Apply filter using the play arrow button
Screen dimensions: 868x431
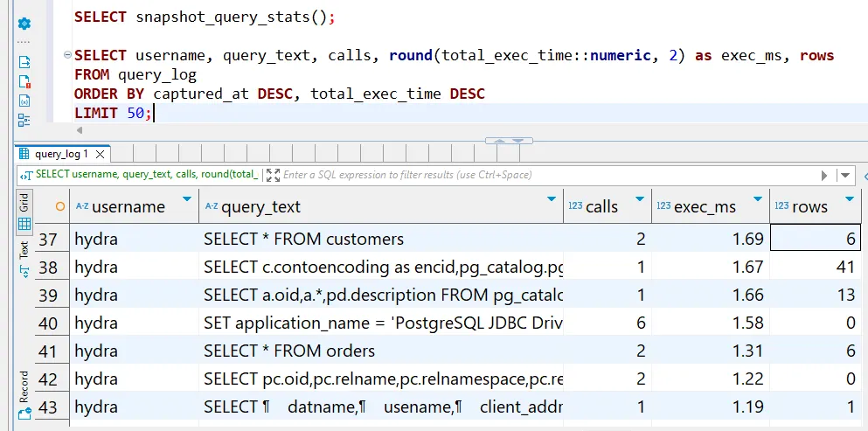[x=824, y=176]
